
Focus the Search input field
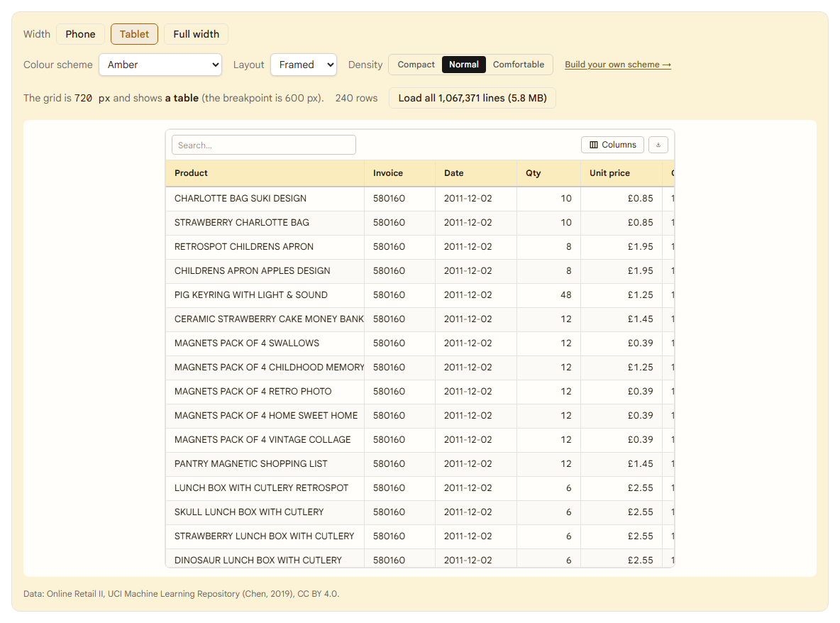[264, 145]
